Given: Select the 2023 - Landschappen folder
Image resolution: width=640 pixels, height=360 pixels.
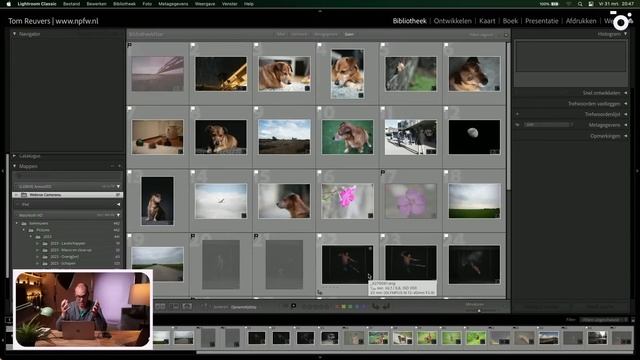Looking at the screenshot, I should 68,243.
